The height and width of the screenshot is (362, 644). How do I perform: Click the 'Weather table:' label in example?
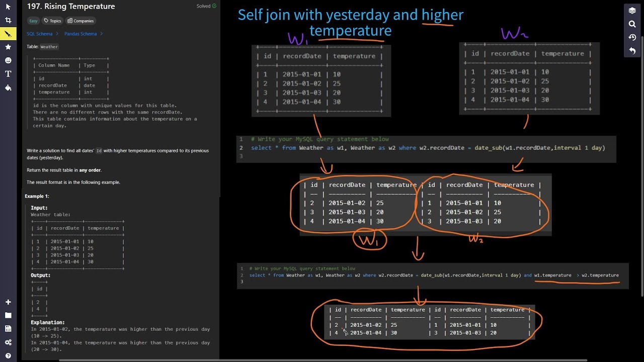[x=51, y=215]
